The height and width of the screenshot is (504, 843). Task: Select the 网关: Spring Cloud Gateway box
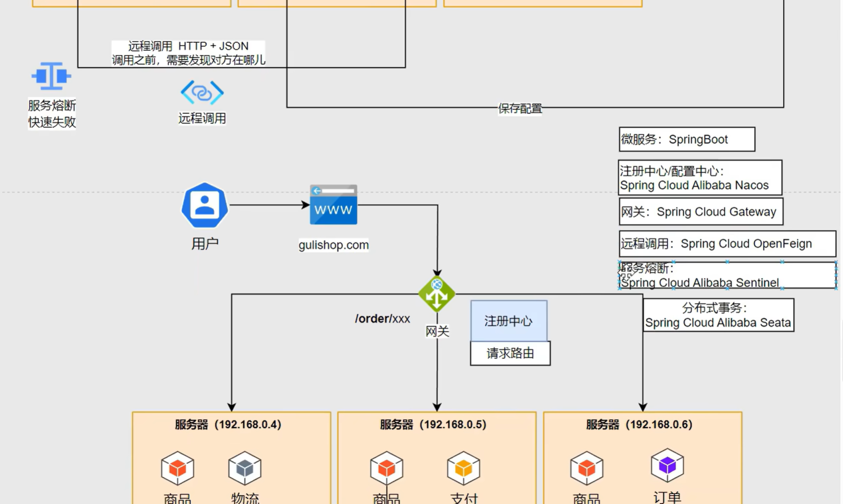701,211
